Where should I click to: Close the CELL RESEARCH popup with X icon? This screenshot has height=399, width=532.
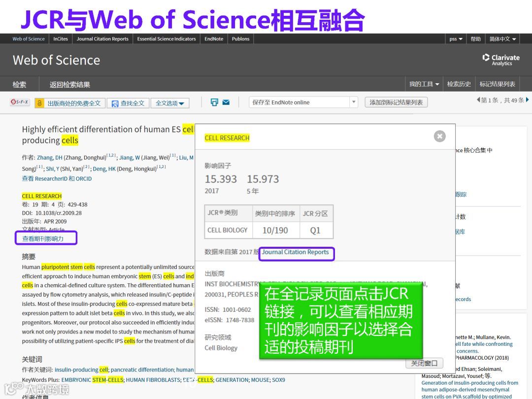[x=440, y=136]
